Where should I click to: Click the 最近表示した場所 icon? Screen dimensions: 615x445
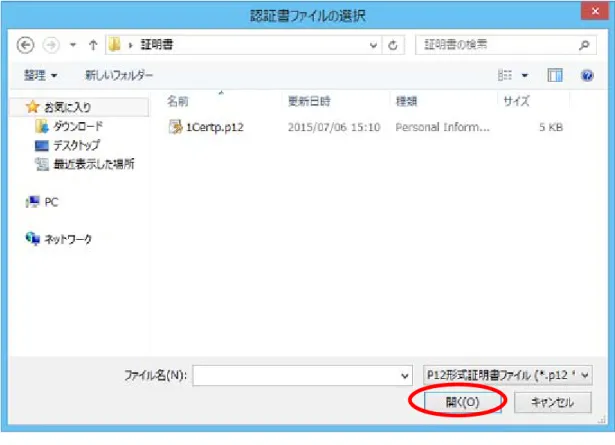tap(42, 164)
